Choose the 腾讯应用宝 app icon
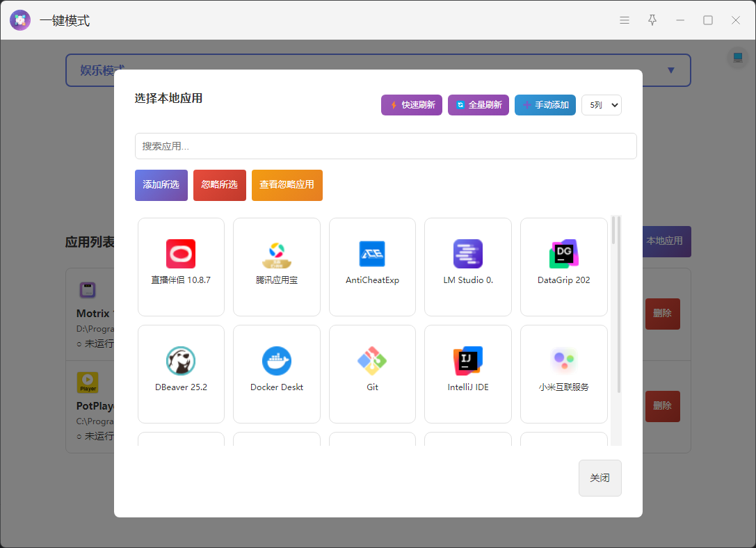Viewport: 756px width, 548px height. point(277,255)
